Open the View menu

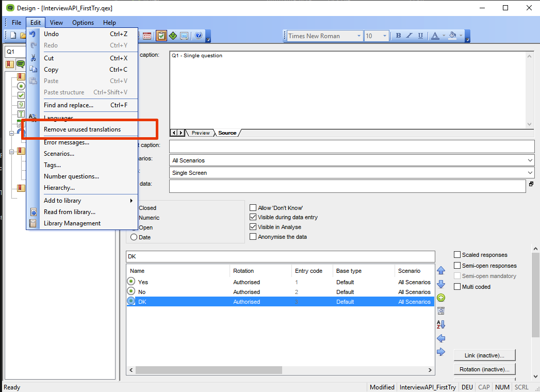click(x=56, y=22)
